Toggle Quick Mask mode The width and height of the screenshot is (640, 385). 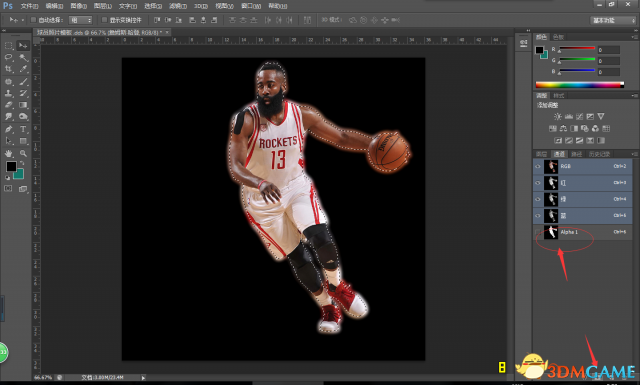8,189
